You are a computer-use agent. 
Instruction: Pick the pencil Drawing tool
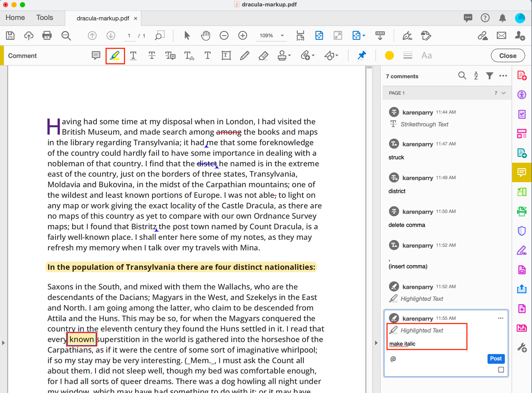pos(245,56)
